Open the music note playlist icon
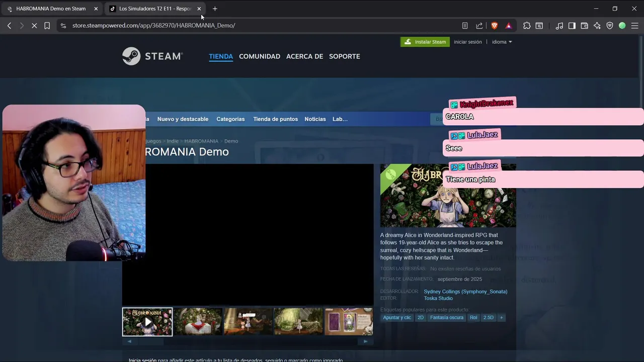Viewport: 644px width, 362px height. pyautogui.click(x=559, y=26)
